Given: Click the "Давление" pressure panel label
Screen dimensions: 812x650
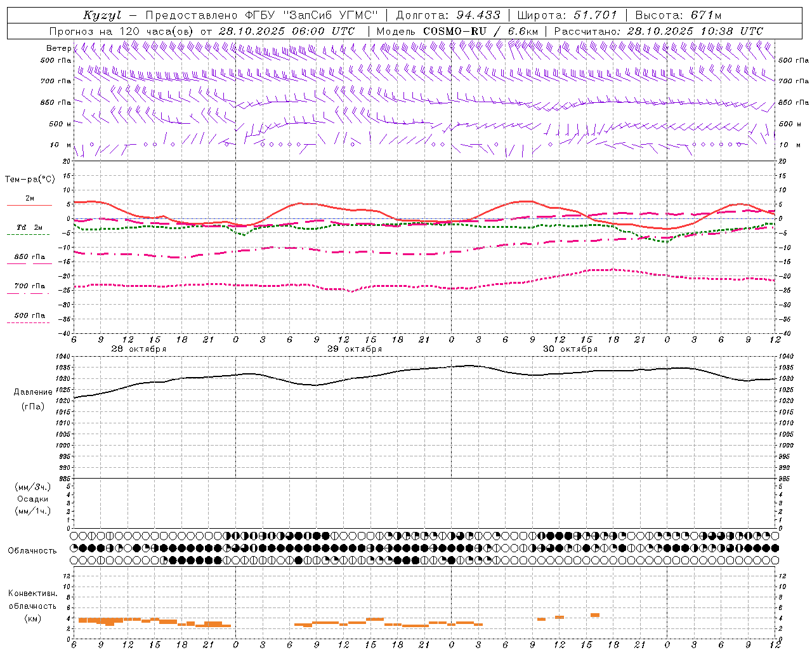Looking at the screenshot, I should pyautogui.click(x=33, y=392).
